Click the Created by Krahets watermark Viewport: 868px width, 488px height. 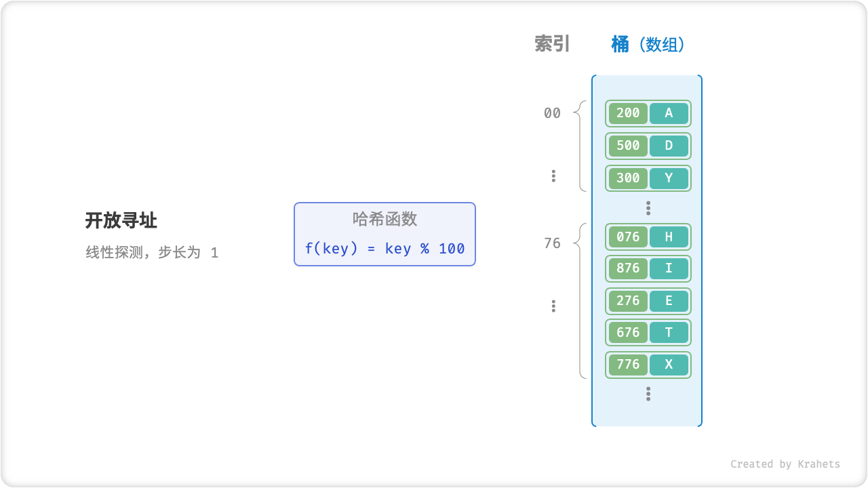(786, 464)
